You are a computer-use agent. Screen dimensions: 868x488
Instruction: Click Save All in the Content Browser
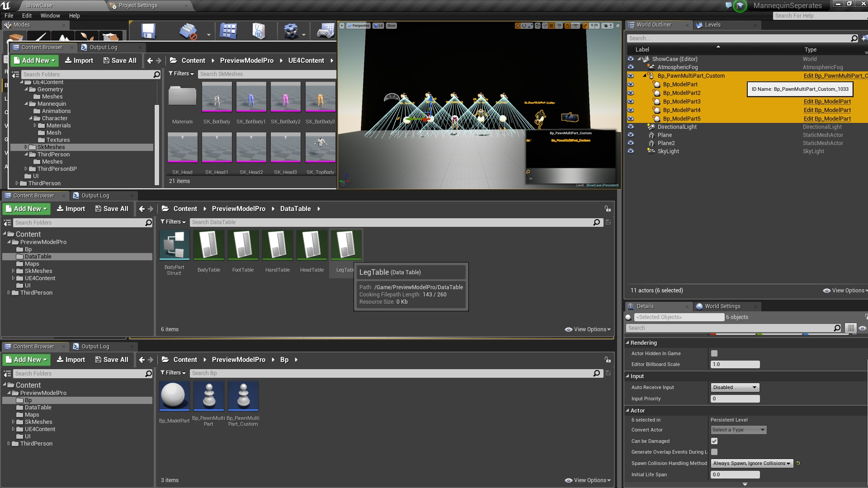click(x=120, y=60)
